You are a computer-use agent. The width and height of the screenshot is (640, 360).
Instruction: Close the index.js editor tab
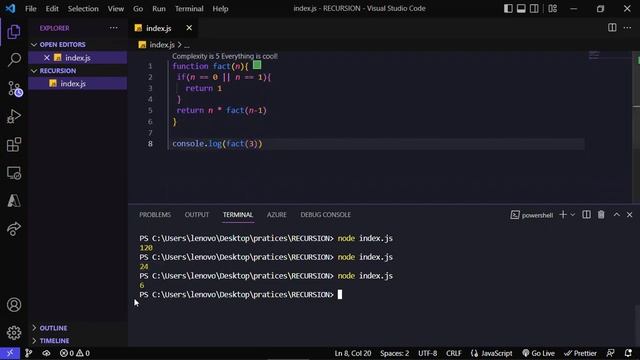coord(189,28)
